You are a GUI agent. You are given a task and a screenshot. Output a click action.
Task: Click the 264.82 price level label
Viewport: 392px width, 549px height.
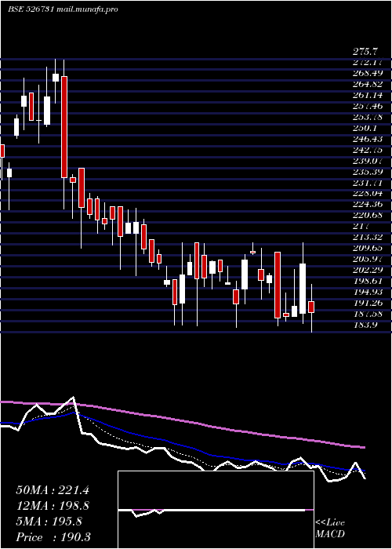click(x=368, y=85)
